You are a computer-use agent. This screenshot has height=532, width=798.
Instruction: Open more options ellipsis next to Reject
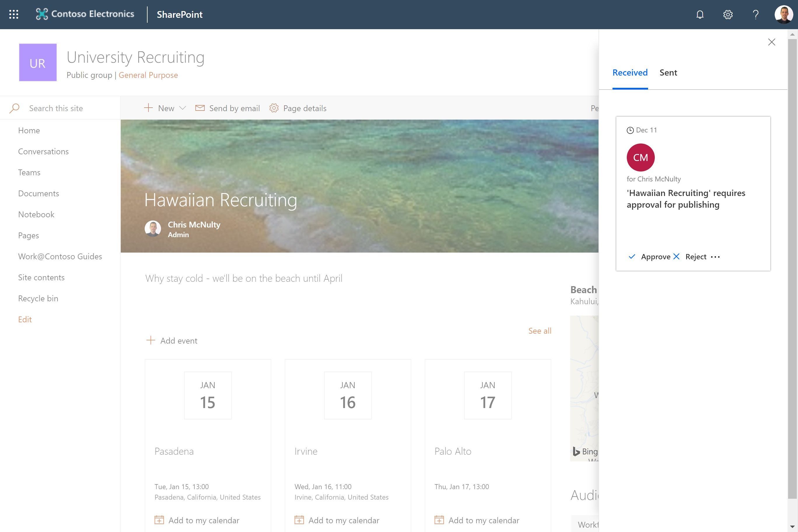click(715, 257)
